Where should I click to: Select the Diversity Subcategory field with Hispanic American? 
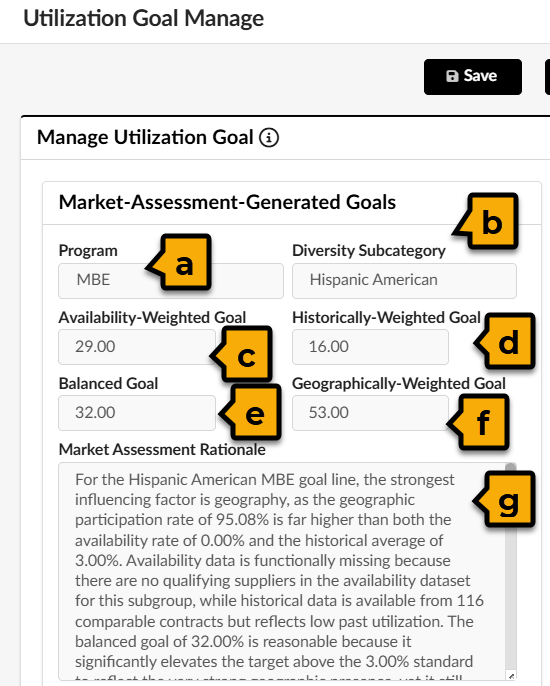404,280
